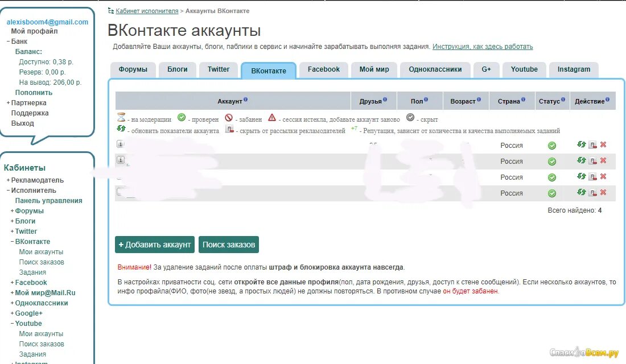This screenshot has height=364, width=626.
Task: Open the Поддержка link
Action: 30,113
